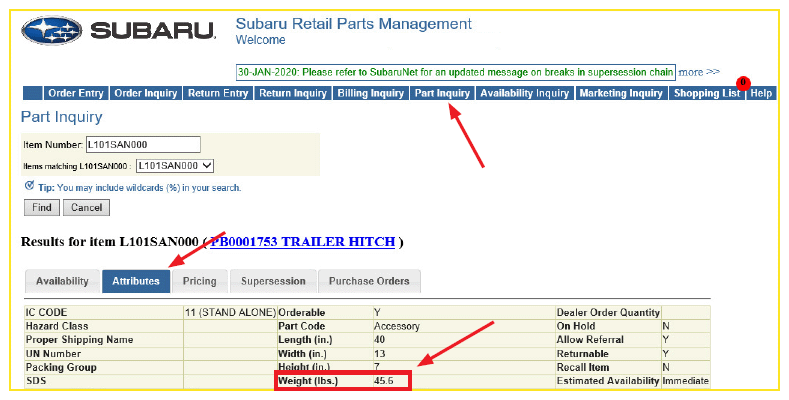This screenshot has width=789, height=400.
Task: View the Shopping List
Action: tap(706, 93)
